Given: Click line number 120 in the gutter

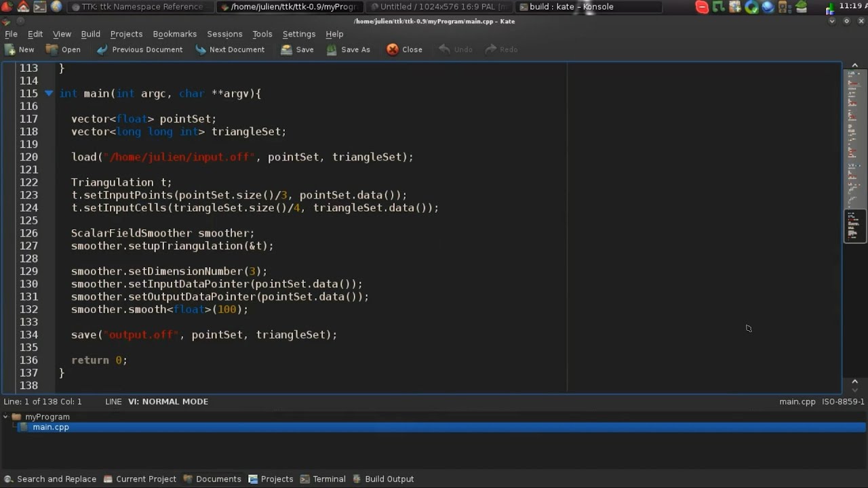Looking at the screenshot, I should point(28,157).
